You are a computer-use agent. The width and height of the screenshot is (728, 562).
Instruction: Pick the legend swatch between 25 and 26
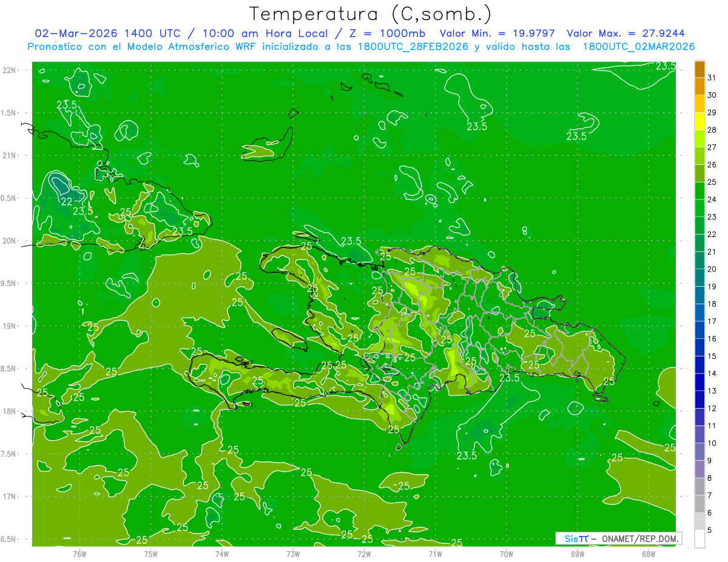[x=699, y=173]
